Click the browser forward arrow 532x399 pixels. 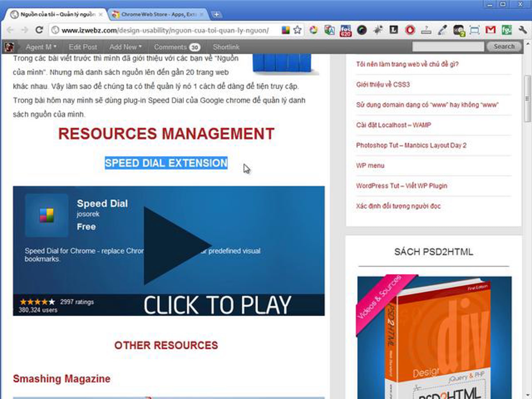(x=24, y=30)
